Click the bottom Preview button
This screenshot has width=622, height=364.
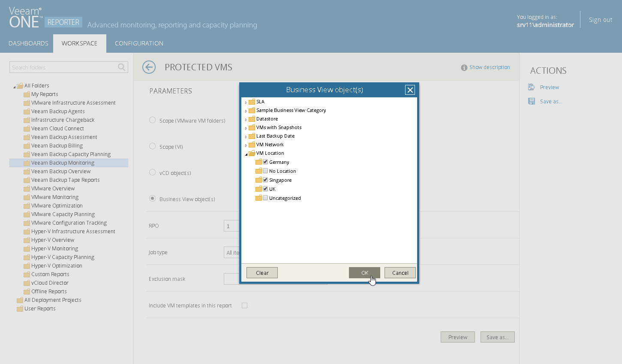[457, 337]
